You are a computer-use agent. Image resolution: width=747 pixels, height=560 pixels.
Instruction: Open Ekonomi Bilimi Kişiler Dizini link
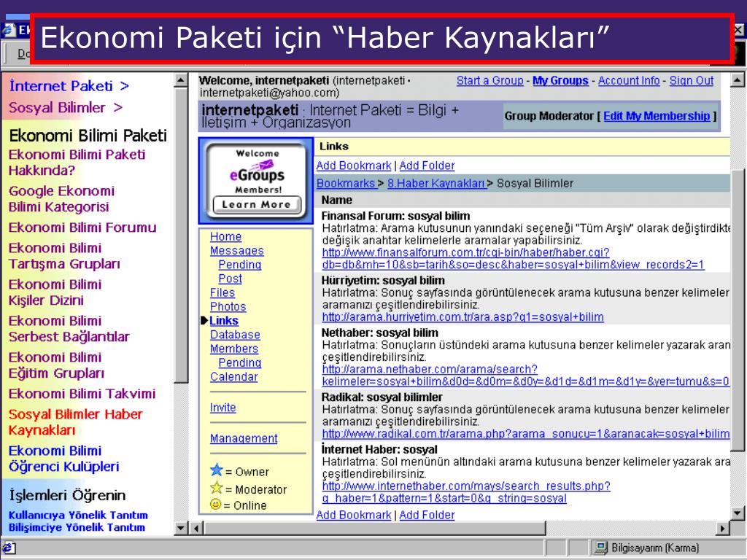pos(55,292)
